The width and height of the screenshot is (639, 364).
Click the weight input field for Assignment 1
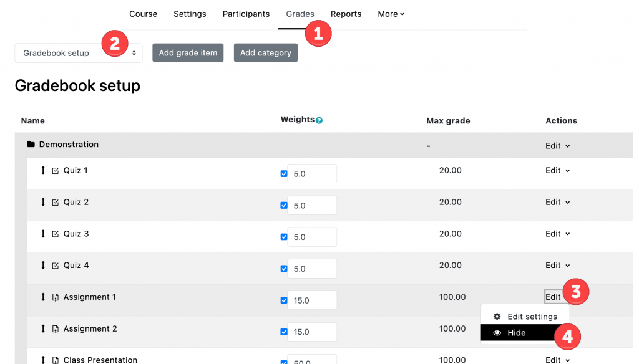point(312,300)
